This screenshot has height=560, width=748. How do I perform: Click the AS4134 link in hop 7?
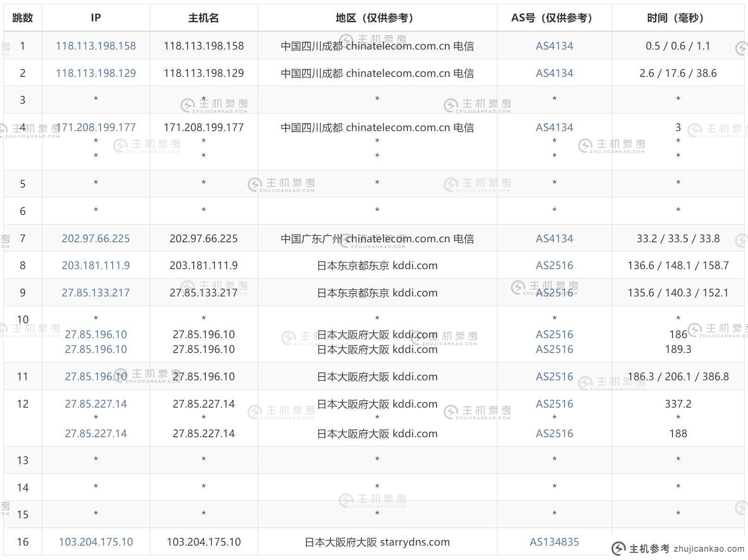tap(554, 239)
